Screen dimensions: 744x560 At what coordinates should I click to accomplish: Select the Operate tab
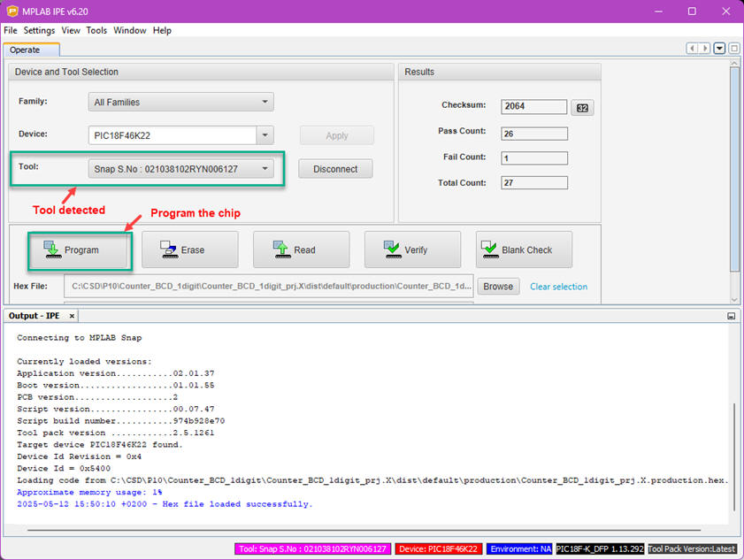point(31,50)
